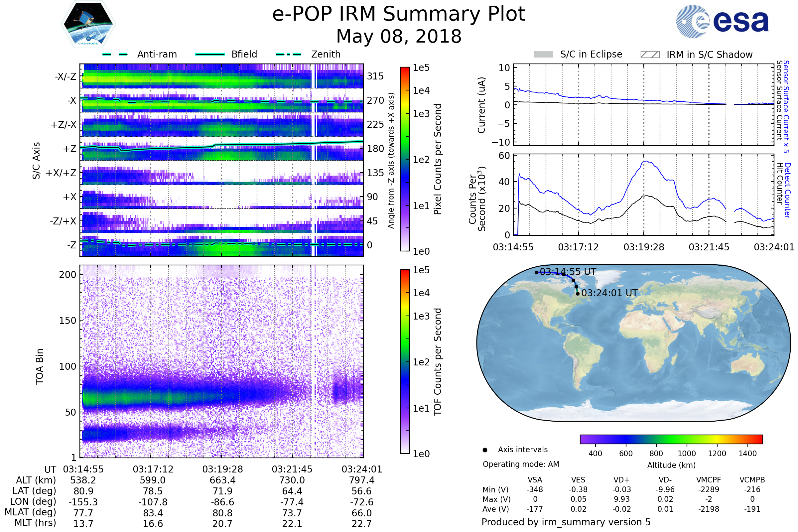Click the Axis intervals black dot legend marker

[485, 450]
